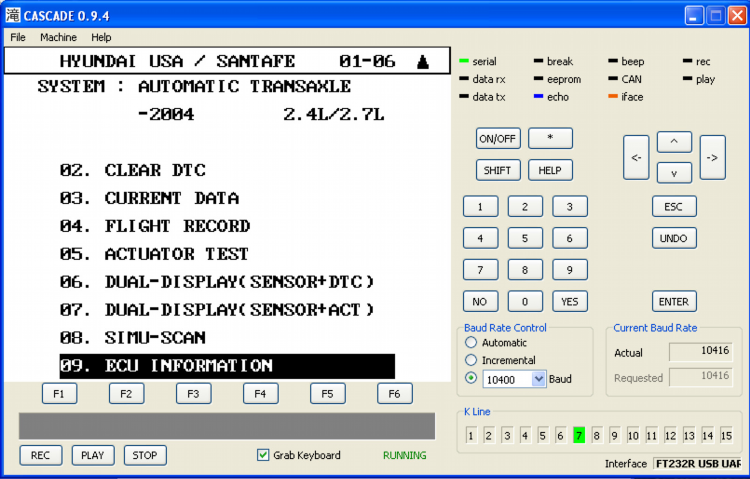
Task: Open the Machine menu
Action: click(x=58, y=37)
